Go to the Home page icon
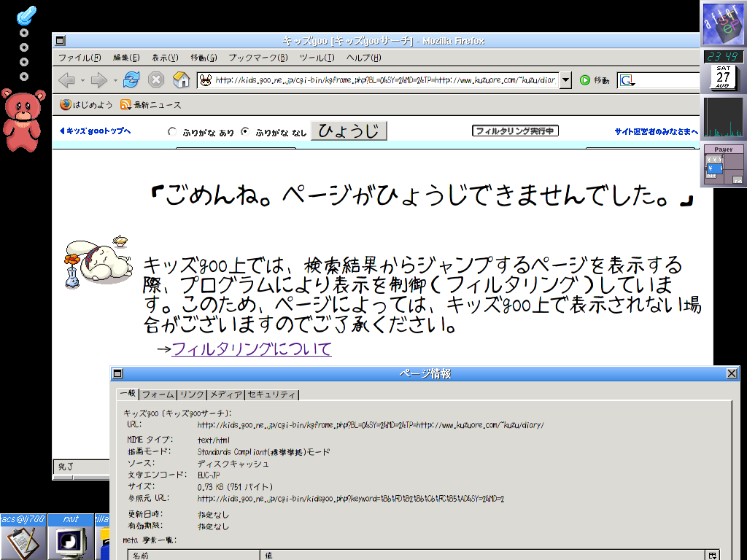747x560 pixels. point(181,79)
